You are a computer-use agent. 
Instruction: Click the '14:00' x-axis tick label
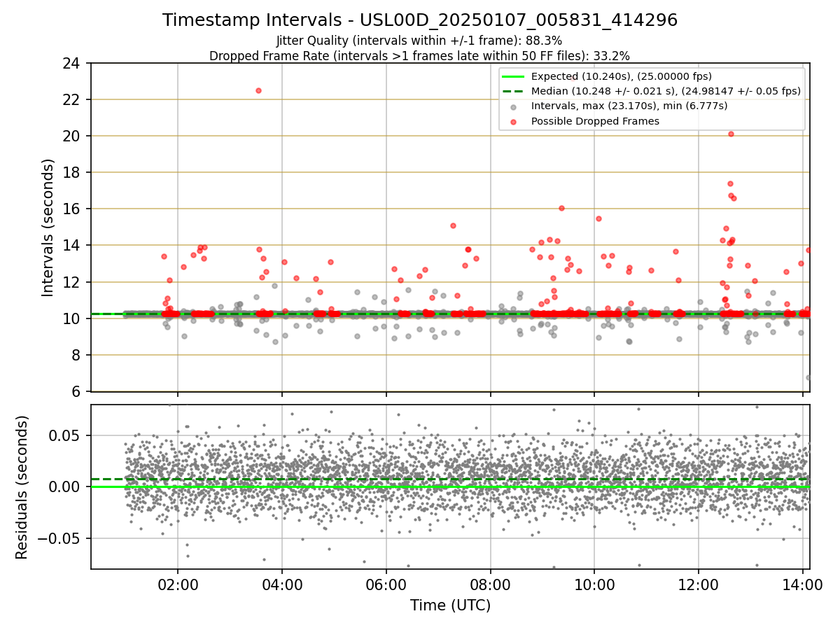[x=804, y=584]
